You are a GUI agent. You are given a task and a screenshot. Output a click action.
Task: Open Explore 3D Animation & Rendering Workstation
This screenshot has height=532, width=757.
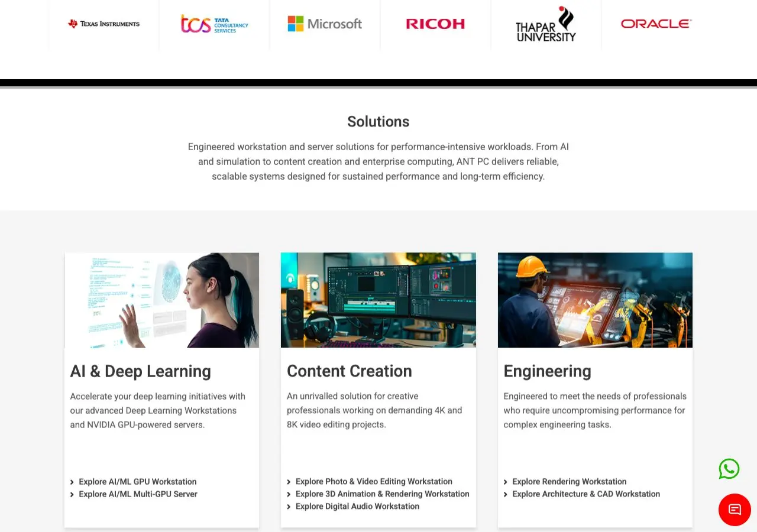tap(382, 494)
